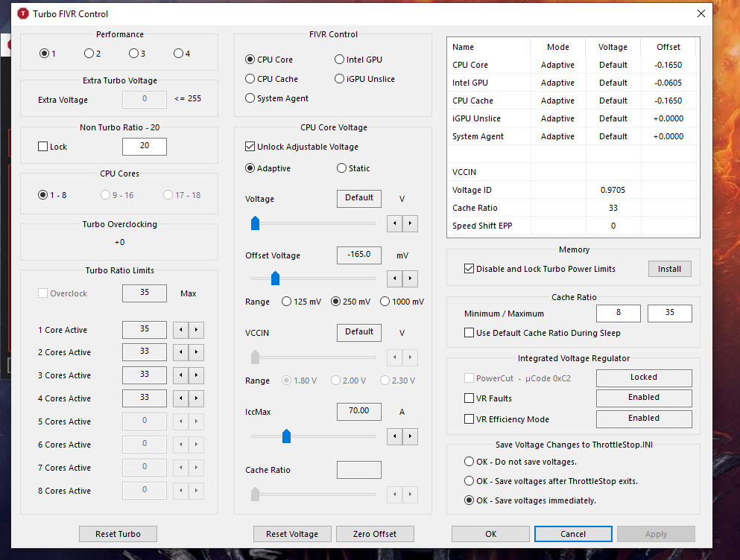The image size is (740, 560).
Task: Click the 1 Core Active ratio field
Action: click(145, 329)
